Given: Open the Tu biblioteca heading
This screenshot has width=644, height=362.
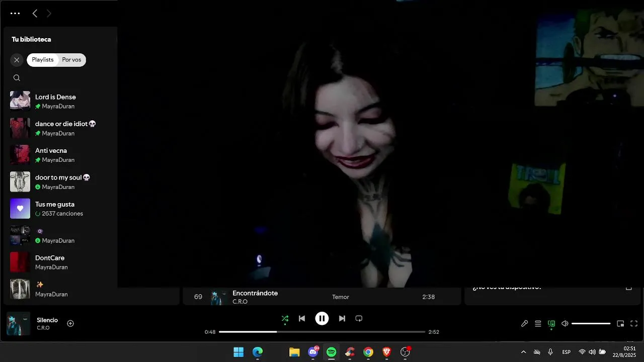Looking at the screenshot, I should (x=31, y=39).
